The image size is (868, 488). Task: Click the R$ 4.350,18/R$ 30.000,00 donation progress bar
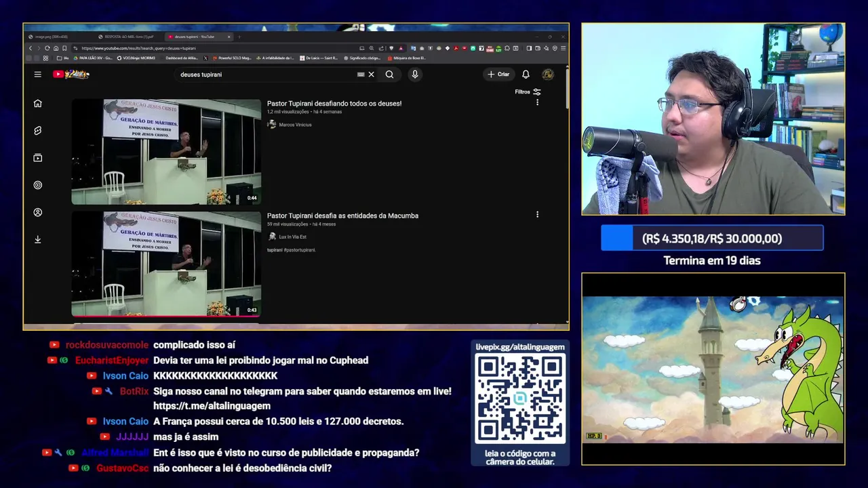click(712, 239)
